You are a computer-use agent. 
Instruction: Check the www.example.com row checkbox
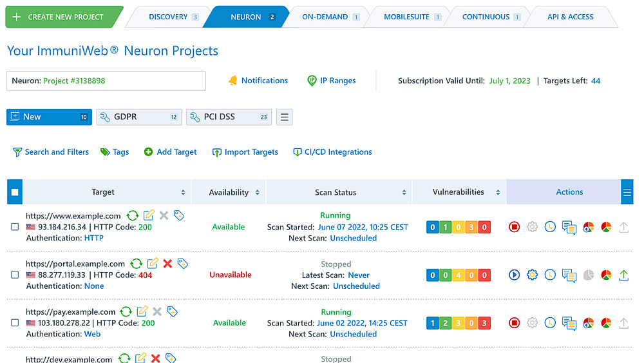click(15, 227)
